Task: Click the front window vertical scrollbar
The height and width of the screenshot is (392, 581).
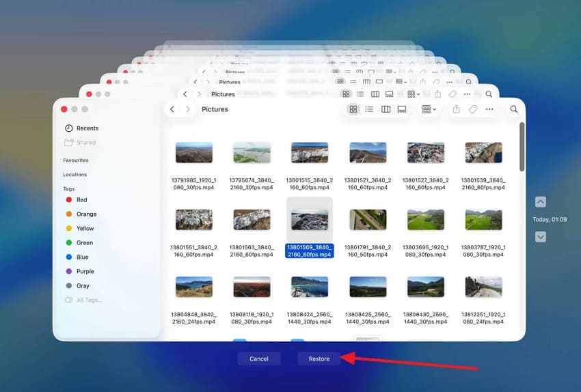Action: point(522,147)
